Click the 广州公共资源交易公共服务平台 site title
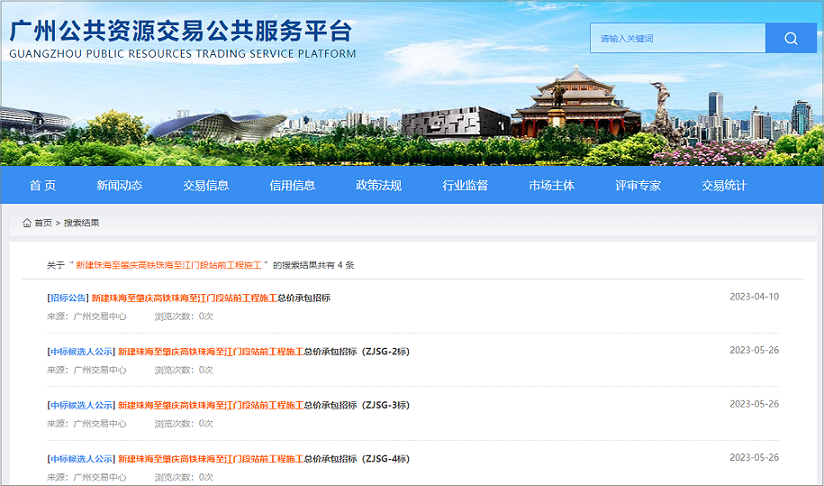 click(x=182, y=30)
